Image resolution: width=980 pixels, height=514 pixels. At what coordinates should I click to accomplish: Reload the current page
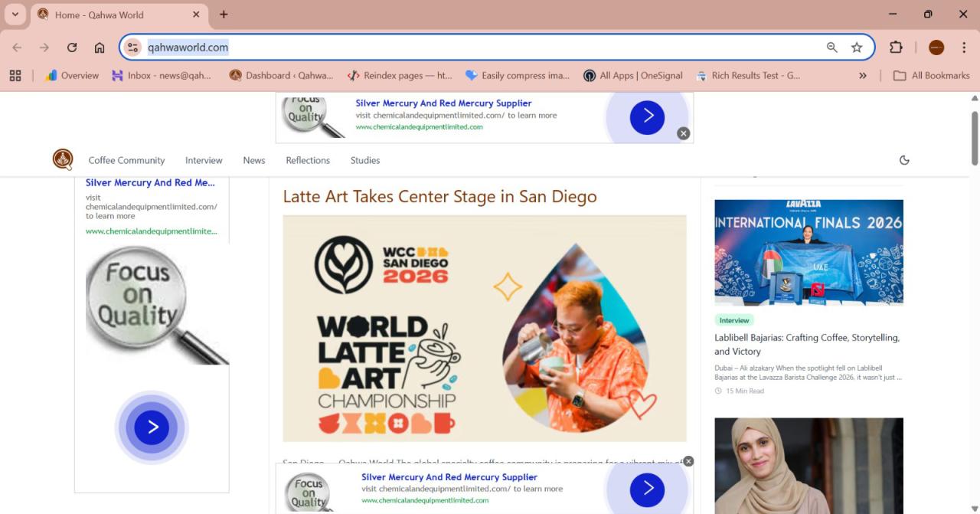point(72,47)
